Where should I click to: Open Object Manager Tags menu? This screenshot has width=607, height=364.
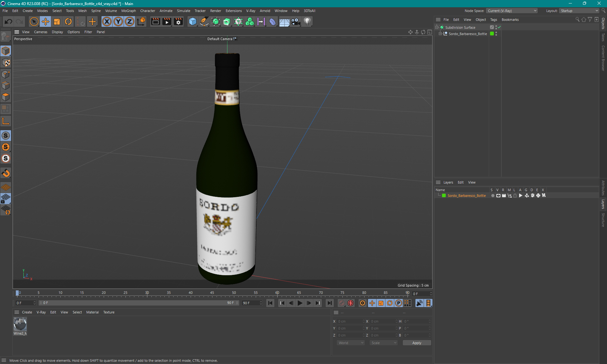coord(494,20)
